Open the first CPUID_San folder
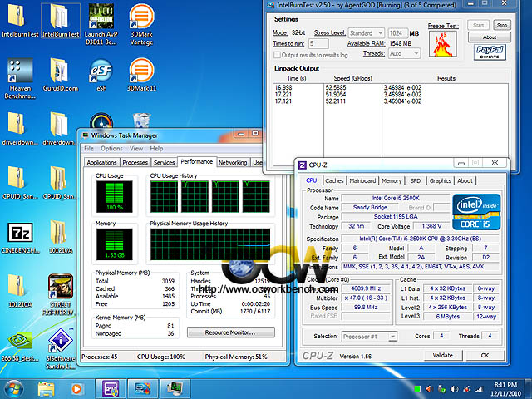Viewport: 532px width, 399px height. (20, 183)
